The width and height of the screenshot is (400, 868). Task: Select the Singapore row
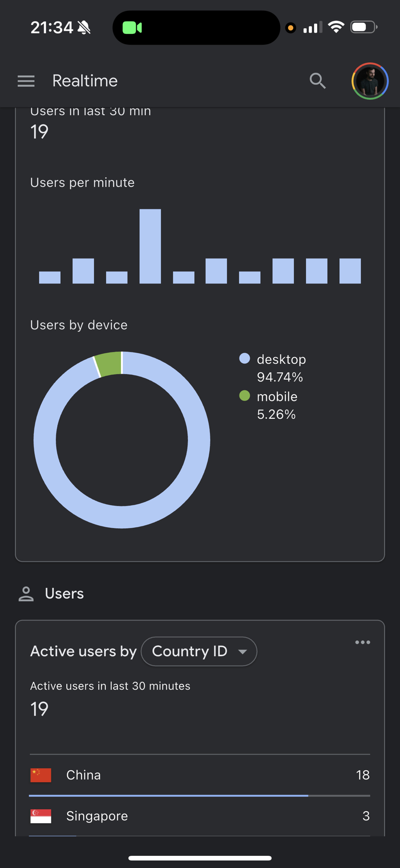(x=200, y=816)
